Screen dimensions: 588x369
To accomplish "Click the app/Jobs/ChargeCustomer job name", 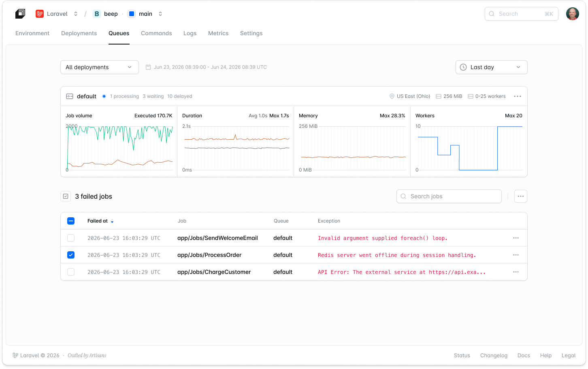I will 214,272.
